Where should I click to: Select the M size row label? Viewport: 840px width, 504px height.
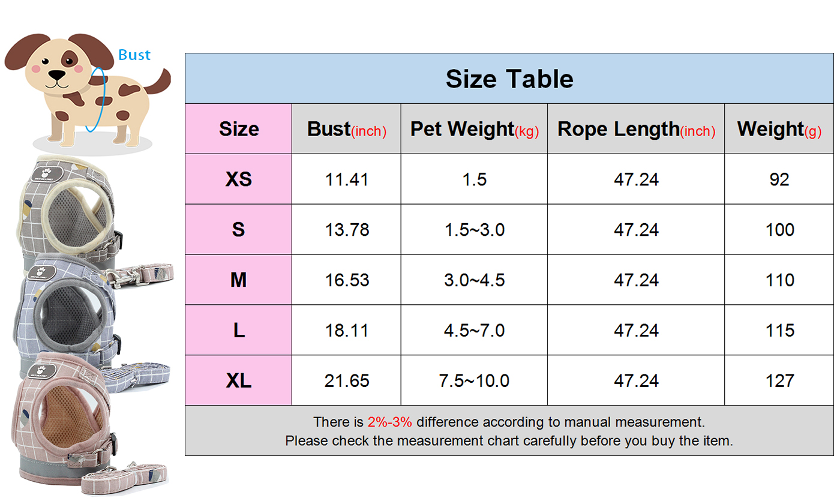pyautogui.click(x=239, y=280)
